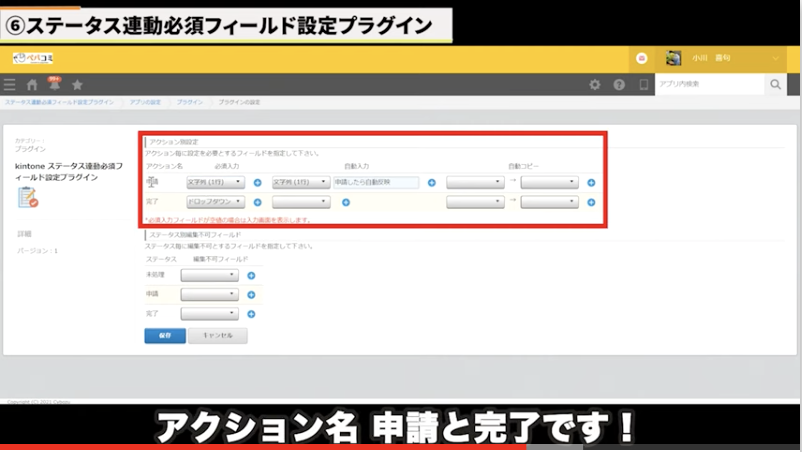Open the settings gear icon

pyautogui.click(x=595, y=85)
